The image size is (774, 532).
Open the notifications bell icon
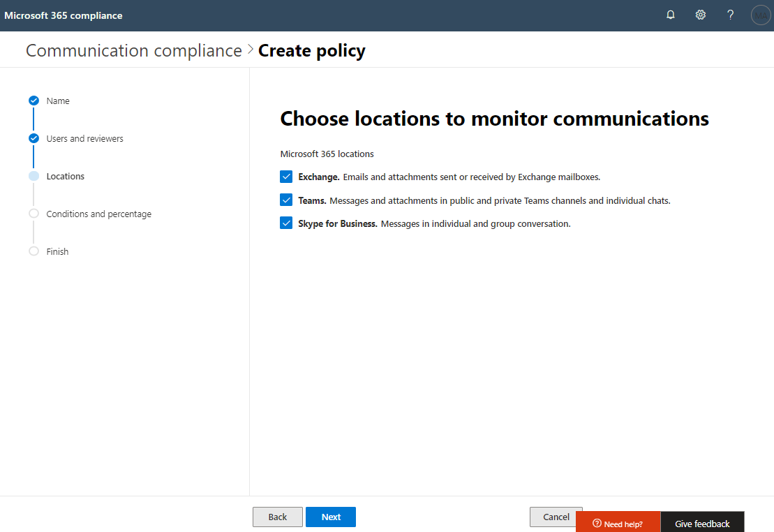tap(671, 15)
